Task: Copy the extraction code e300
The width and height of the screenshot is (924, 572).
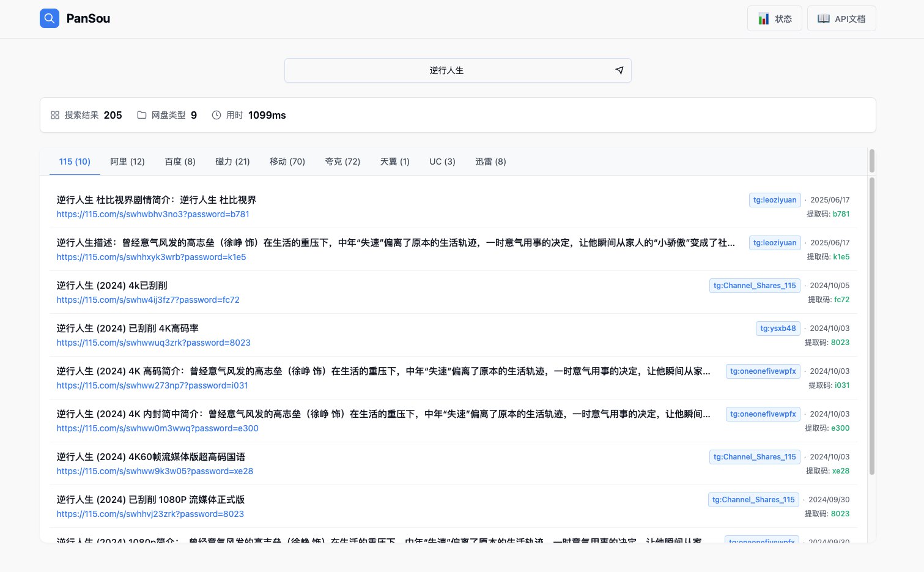Action: click(840, 428)
